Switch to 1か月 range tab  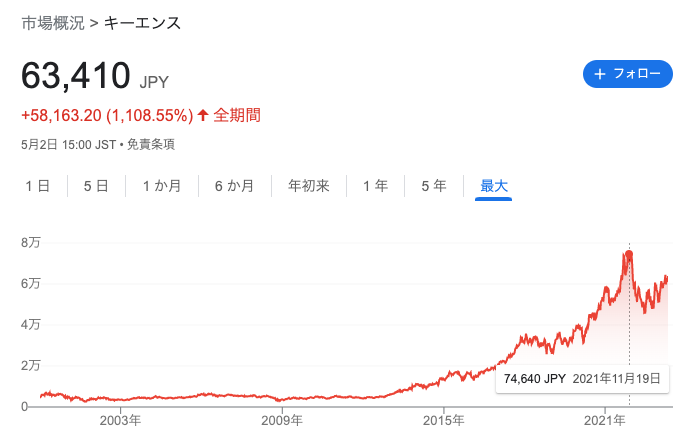coord(162,186)
